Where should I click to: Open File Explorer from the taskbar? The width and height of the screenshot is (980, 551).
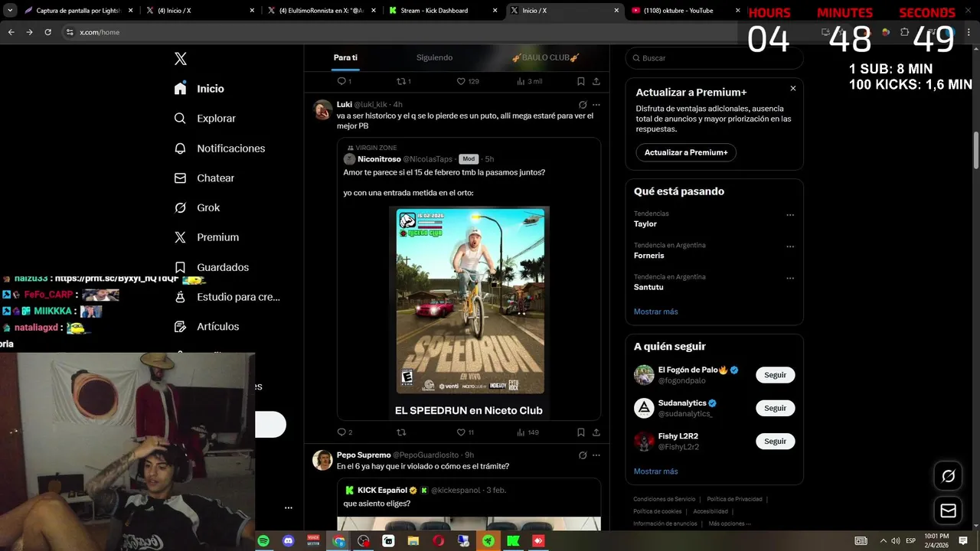(413, 541)
